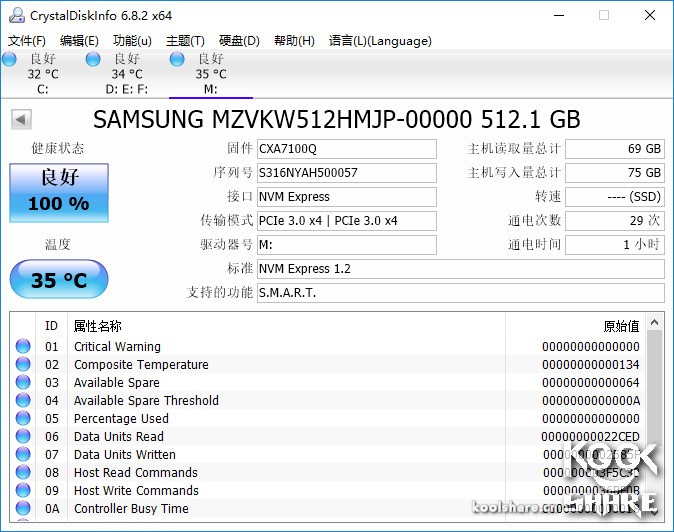
Task: Minimize the CrystalDiskInfo window
Action: (559, 15)
